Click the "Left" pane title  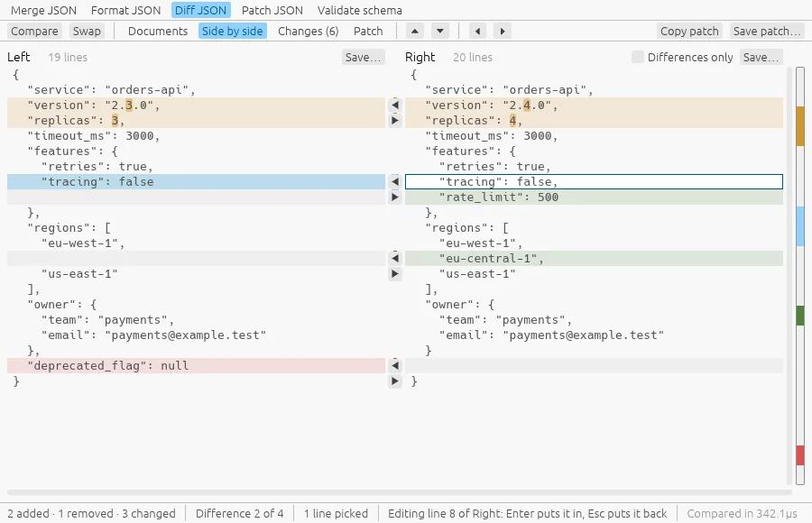click(19, 57)
